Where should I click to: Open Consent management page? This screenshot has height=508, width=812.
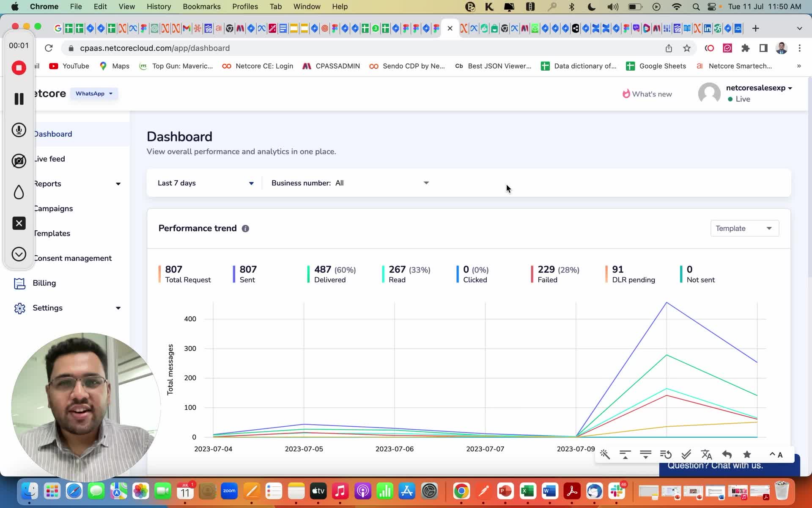click(x=72, y=258)
